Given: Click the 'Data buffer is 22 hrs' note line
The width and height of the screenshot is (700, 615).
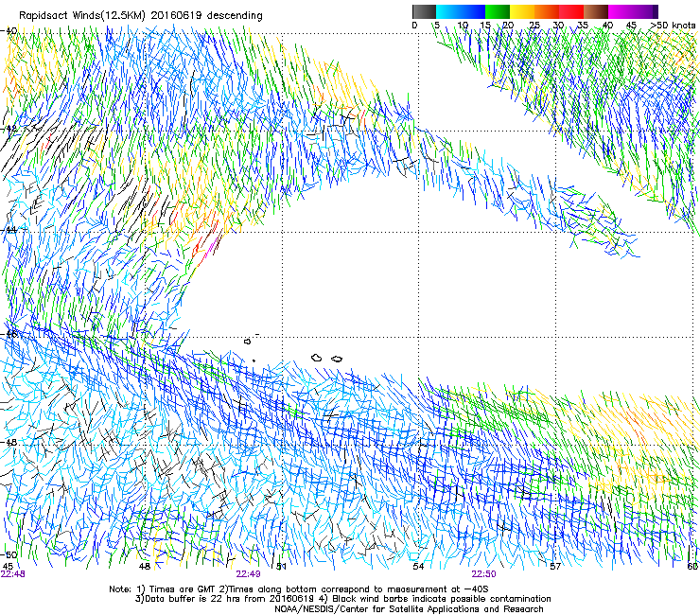Looking at the screenshot, I should click(343, 599).
